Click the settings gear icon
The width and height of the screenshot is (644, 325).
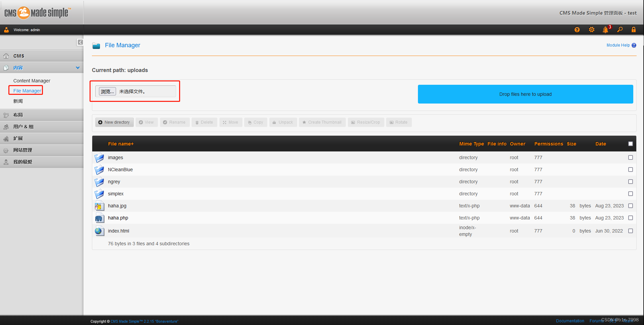coord(591,29)
